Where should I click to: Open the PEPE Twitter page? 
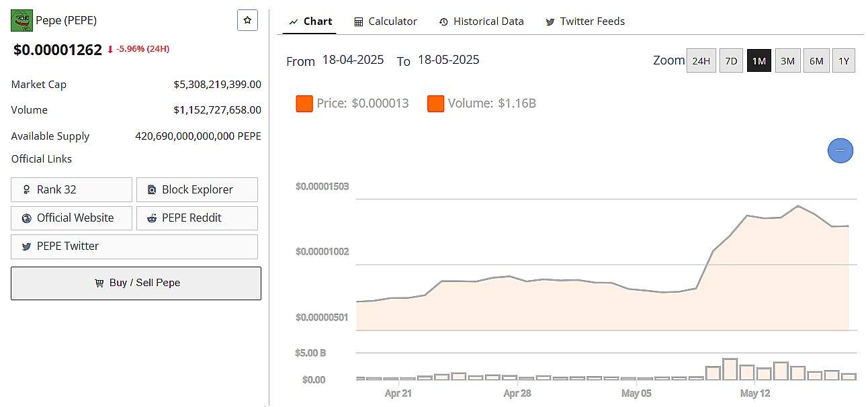pyautogui.click(x=134, y=246)
